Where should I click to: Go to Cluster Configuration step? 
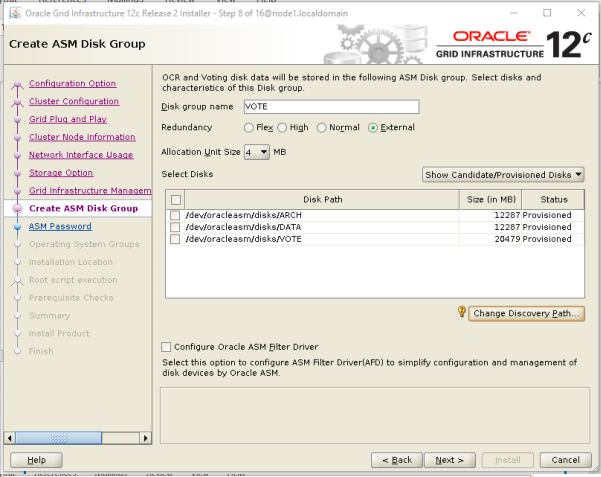click(x=74, y=101)
